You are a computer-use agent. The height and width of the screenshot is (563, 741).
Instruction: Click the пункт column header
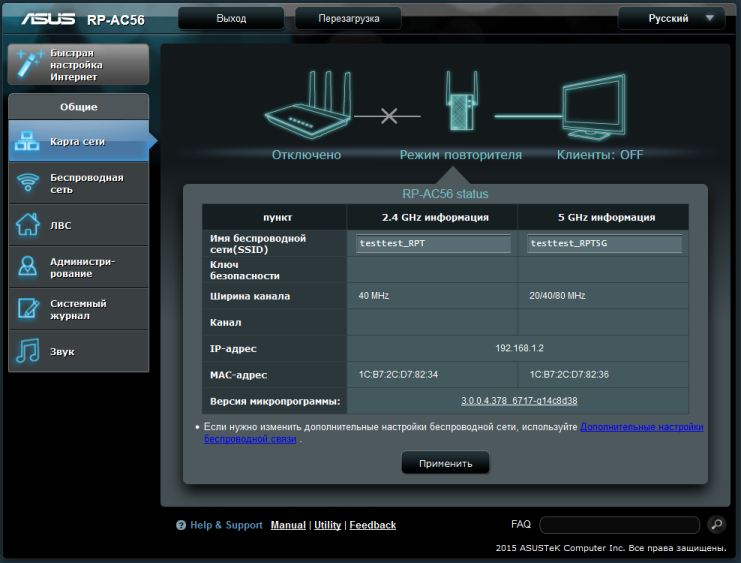277,217
